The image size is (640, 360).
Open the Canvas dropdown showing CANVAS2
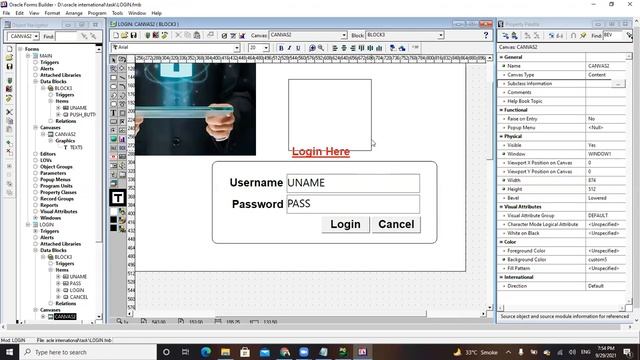tap(344, 36)
